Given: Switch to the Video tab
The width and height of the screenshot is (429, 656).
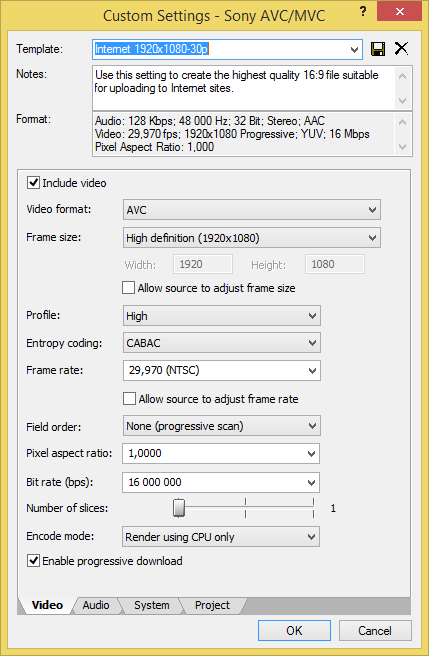Looking at the screenshot, I should tap(47, 605).
